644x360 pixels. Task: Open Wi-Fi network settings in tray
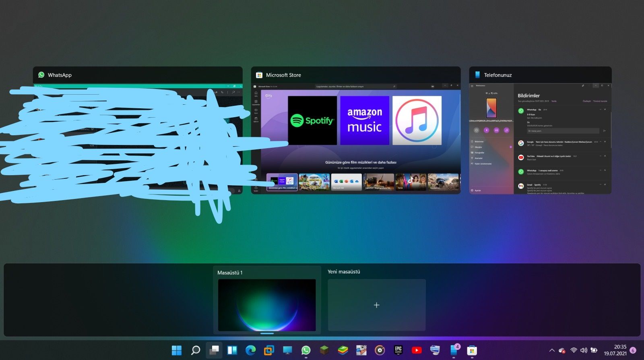574,350
